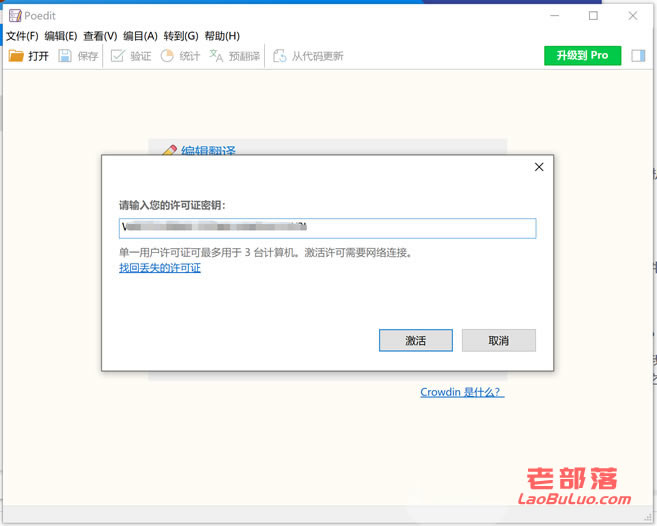Screen dimensions: 657x526
Task: Click the 激活 button
Action: click(416, 340)
